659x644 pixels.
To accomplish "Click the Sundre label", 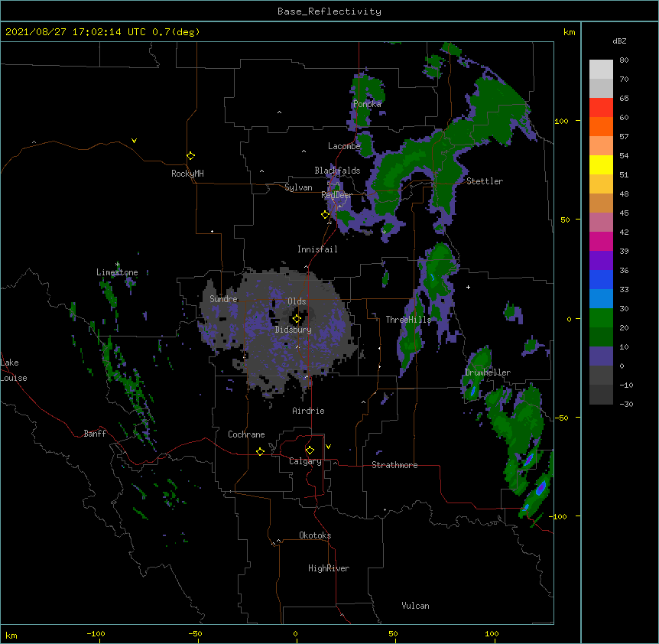I will [223, 299].
